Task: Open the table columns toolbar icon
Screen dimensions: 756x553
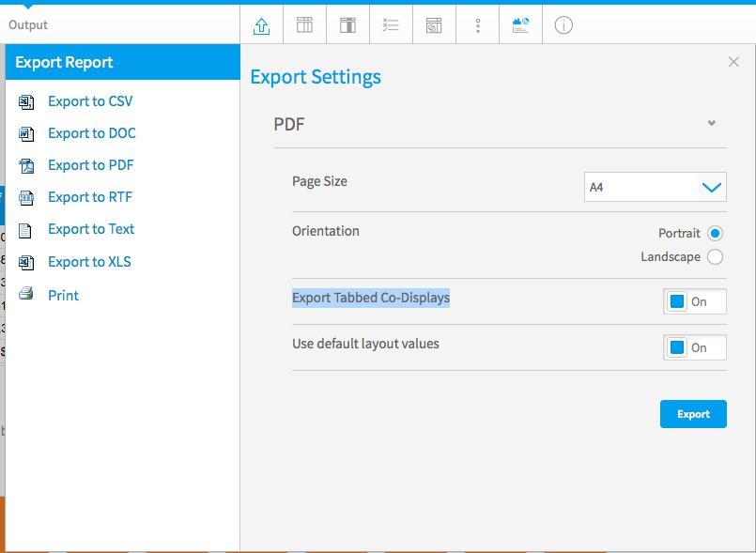Action: [x=304, y=25]
